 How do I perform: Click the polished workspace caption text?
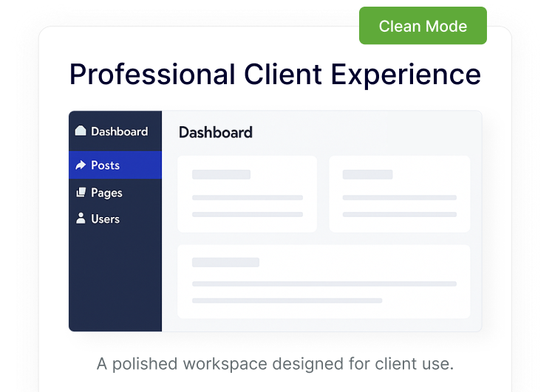coord(275,364)
